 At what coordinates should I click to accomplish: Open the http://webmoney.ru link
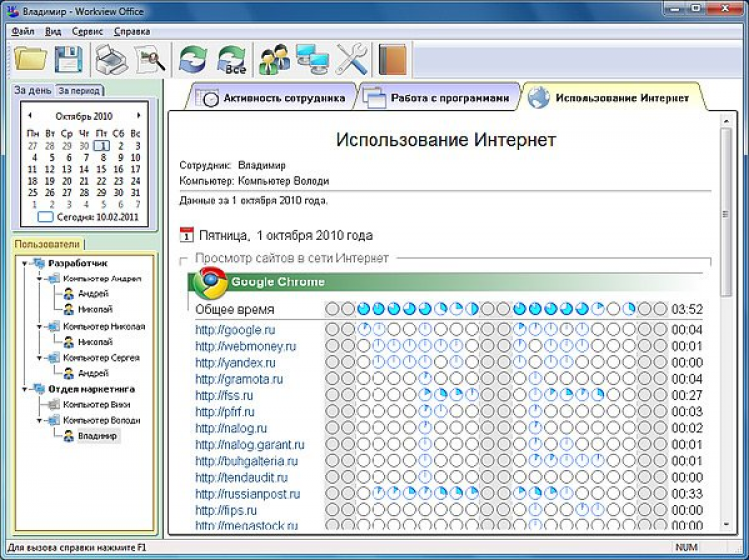[246, 346]
